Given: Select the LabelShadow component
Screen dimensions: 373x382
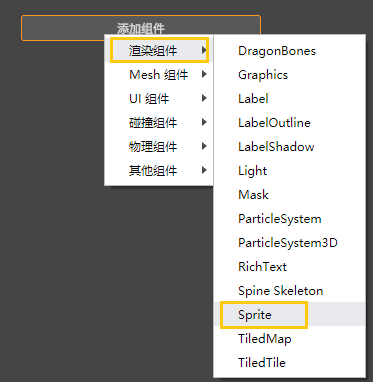Looking at the screenshot, I should click(289, 147).
